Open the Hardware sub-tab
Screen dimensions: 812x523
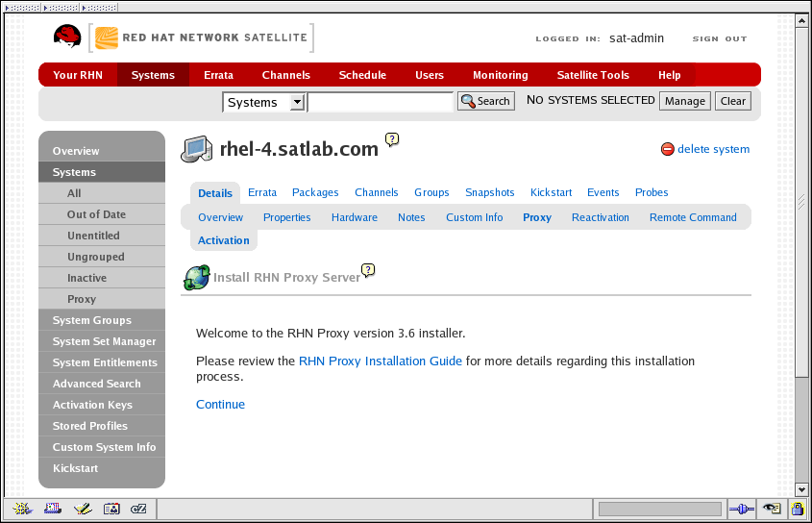[x=355, y=217]
